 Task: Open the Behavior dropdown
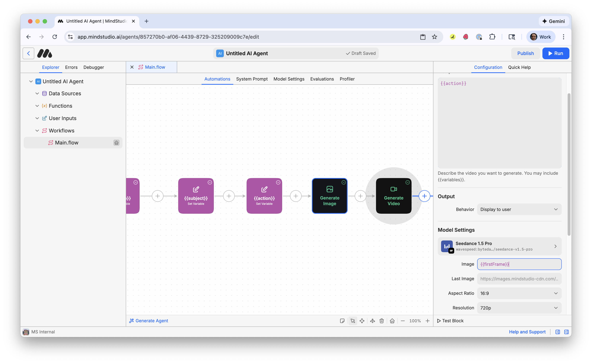point(519,210)
